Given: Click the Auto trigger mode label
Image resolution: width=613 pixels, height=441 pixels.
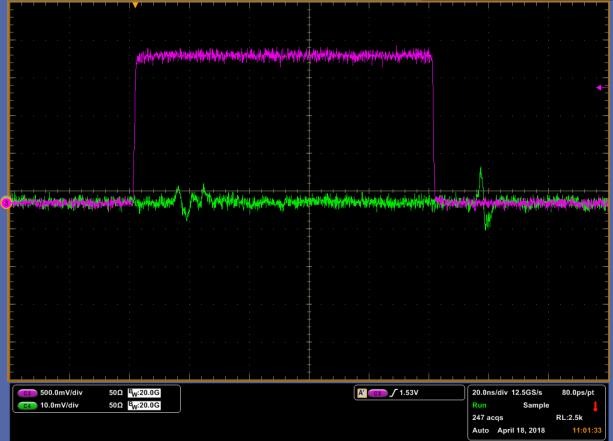Looking at the screenshot, I should 480,430.
